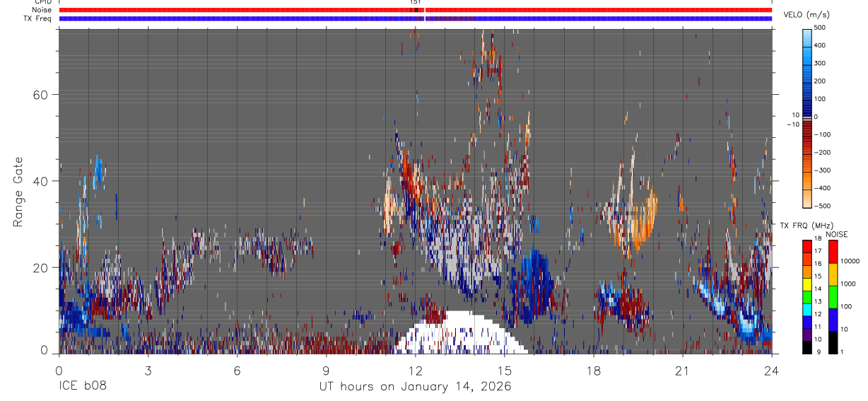Screen dimensions: 868x401
Task: Click the VELO (m/s) colorbar title
Action: coord(806,16)
